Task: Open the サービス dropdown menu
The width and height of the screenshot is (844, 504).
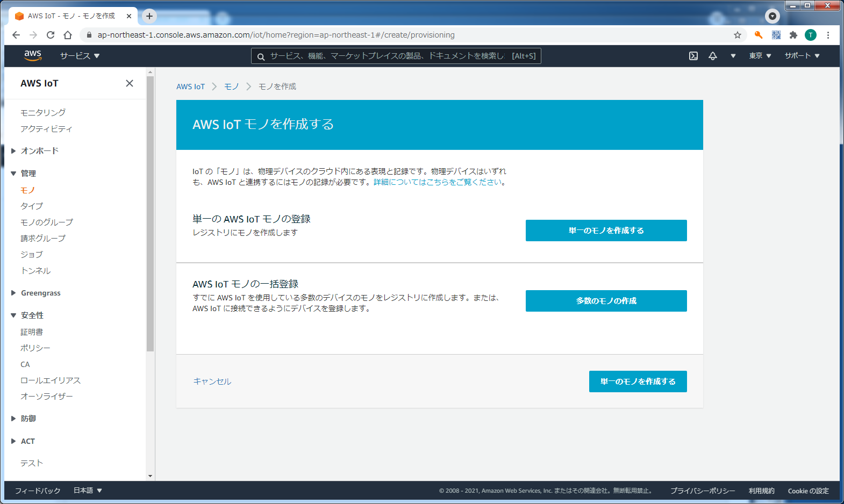Action: click(80, 56)
